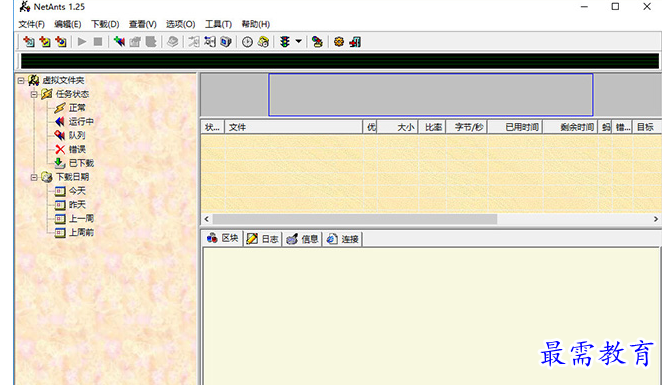Click the yellow dial-up phone toolbar icon
The height and width of the screenshot is (385, 662).
(x=263, y=42)
